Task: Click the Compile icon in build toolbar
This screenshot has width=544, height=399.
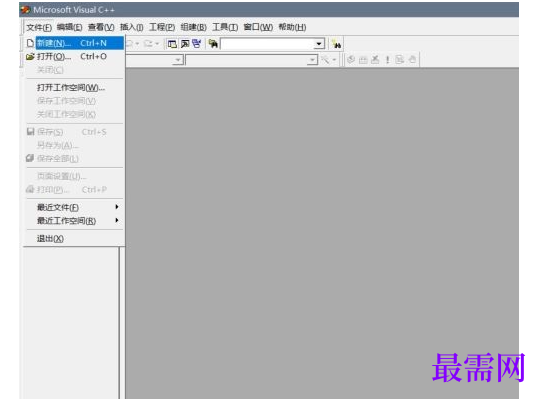Action: pos(351,60)
